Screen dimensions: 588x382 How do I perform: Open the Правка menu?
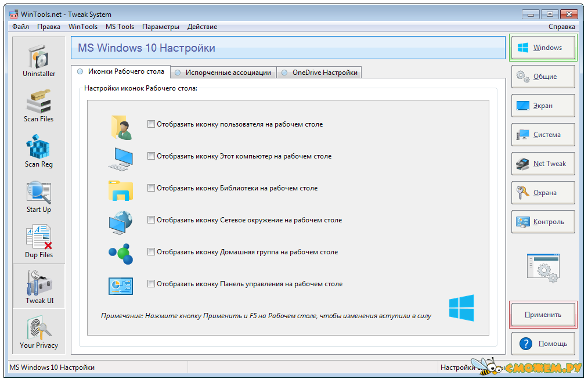pyautogui.click(x=49, y=27)
